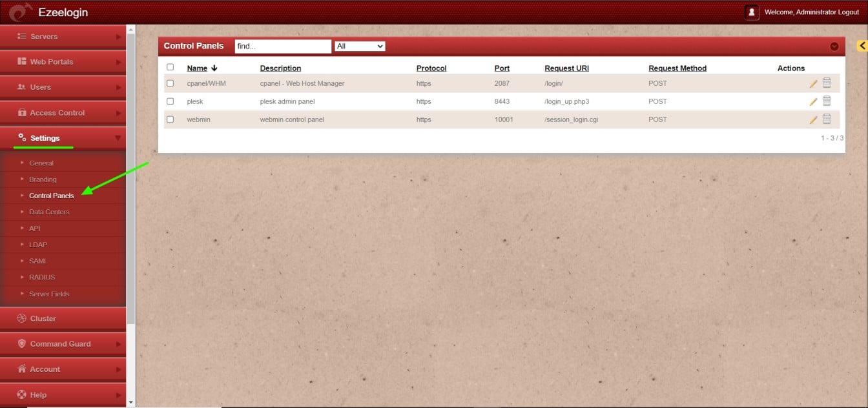Delete the plesk control panel entry
This screenshot has width=868, height=408.
(827, 101)
